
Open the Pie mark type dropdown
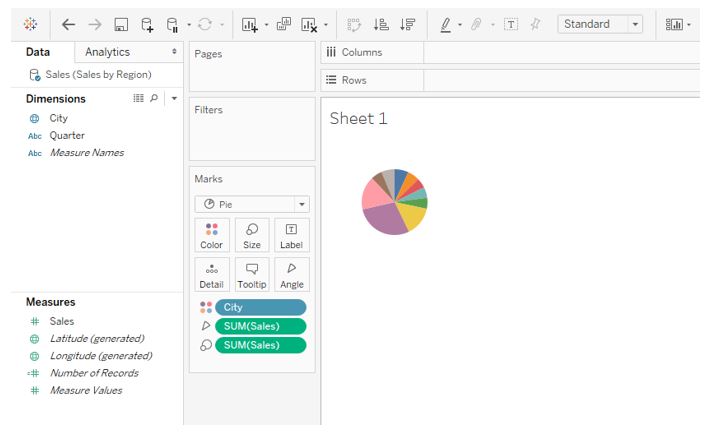(x=252, y=204)
